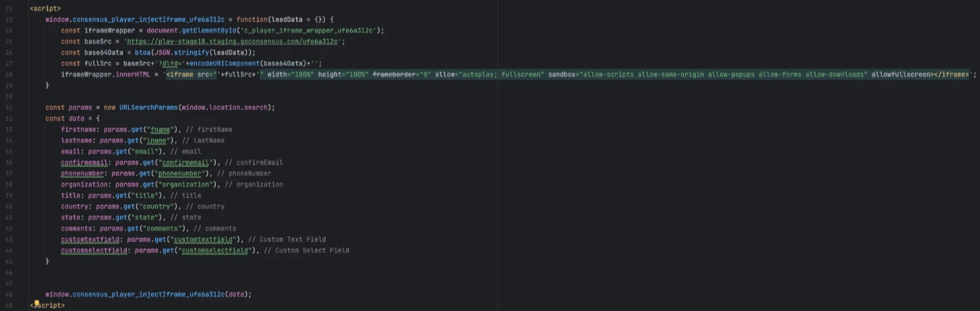Click 'const fullSrc' declaration on line 27
The image size is (980, 311).
(x=88, y=63)
